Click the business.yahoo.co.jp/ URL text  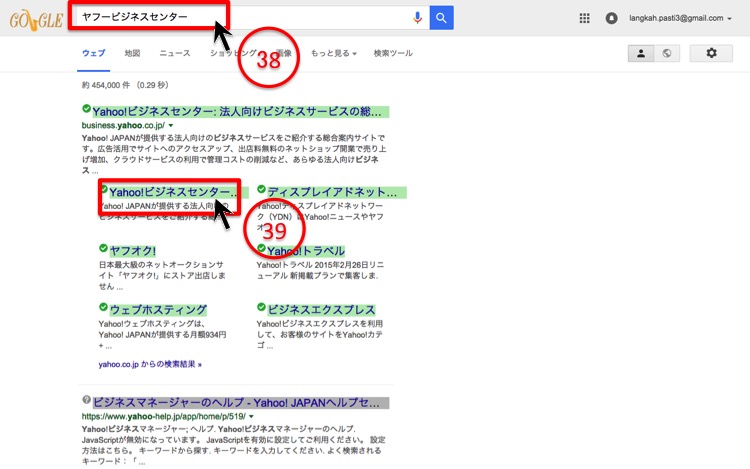pyautogui.click(x=123, y=125)
